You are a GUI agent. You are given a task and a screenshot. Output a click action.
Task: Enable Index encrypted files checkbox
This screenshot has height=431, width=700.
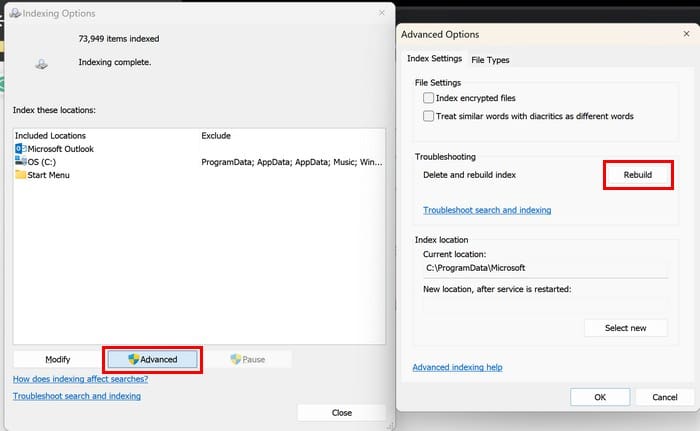click(x=428, y=98)
